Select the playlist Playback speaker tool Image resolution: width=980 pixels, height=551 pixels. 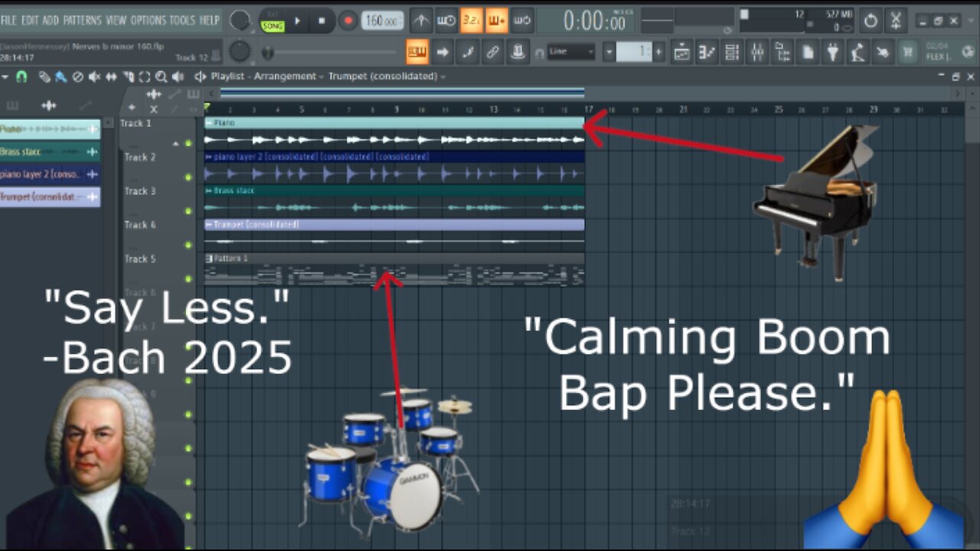coord(178,77)
